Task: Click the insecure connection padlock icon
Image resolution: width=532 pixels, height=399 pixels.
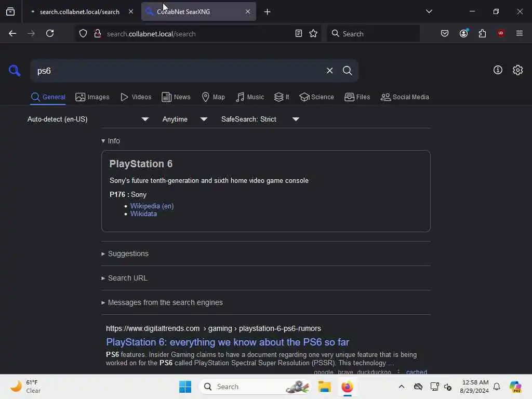Action: [98, 34]
